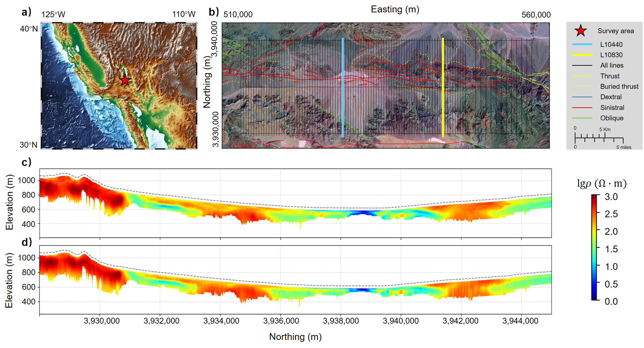This screenshot has height=348, width=644.
Task: Click the "a)" panel label
Action: [x=26, y=12]
